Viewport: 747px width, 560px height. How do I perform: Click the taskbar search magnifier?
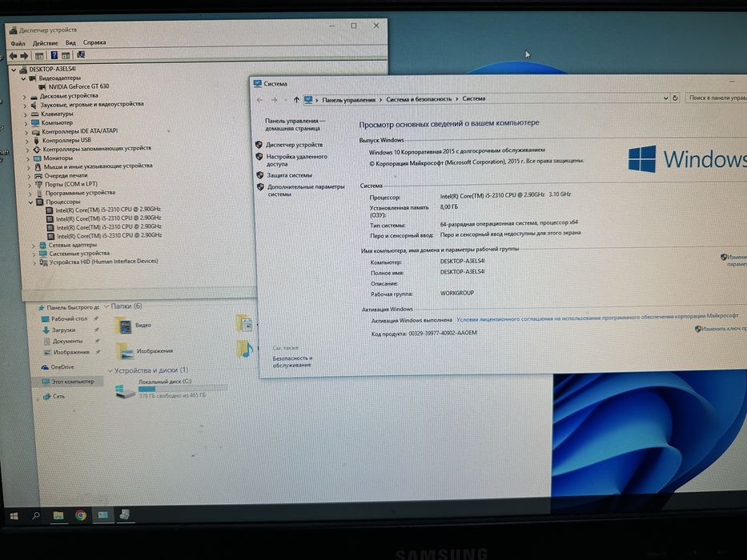[x=36, y=515]
